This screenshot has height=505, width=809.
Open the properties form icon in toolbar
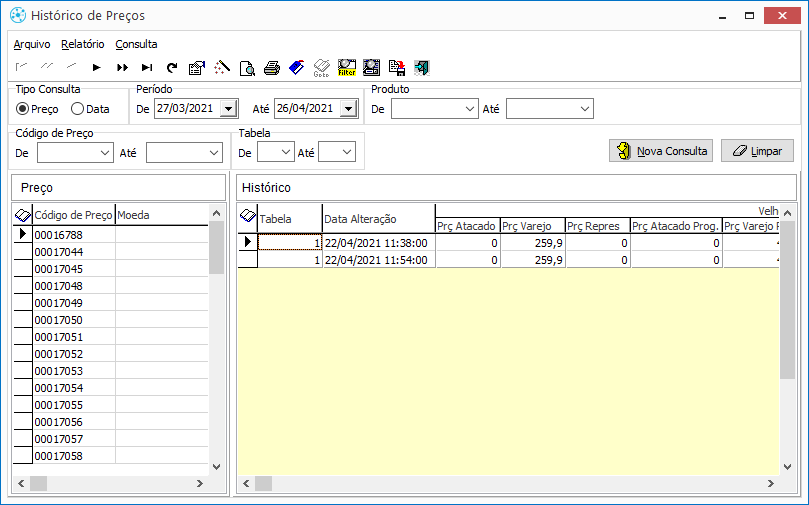click(197, 68)
